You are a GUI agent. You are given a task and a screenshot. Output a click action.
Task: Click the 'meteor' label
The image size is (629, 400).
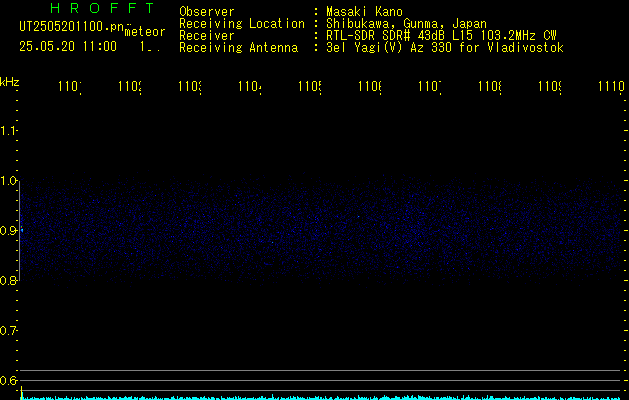tap(145, 32)
